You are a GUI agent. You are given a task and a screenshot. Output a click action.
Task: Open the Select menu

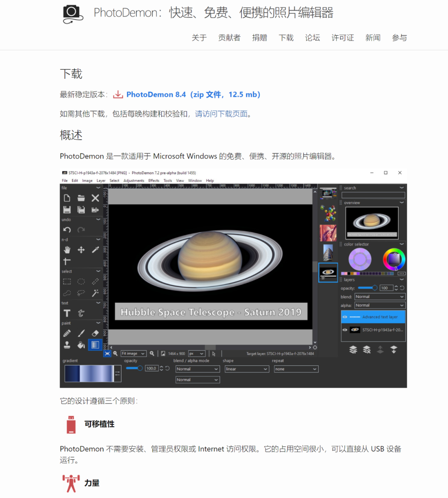click(x=114, y=181)
